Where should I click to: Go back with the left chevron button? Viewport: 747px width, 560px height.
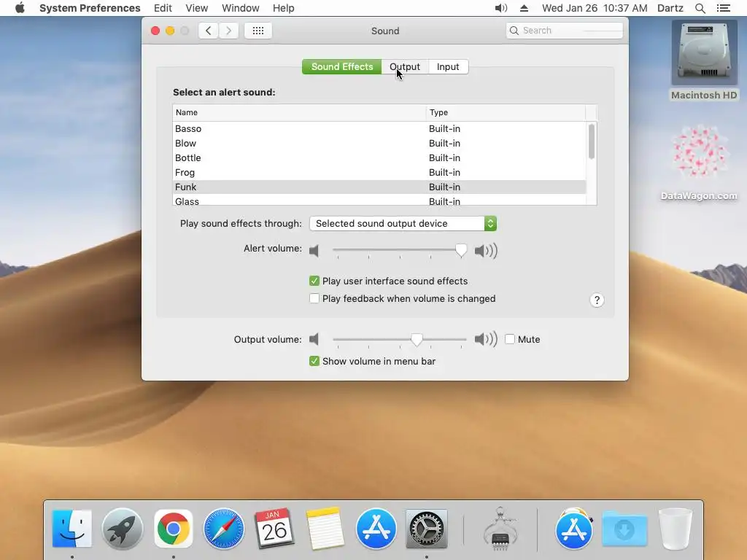point(208,31)
